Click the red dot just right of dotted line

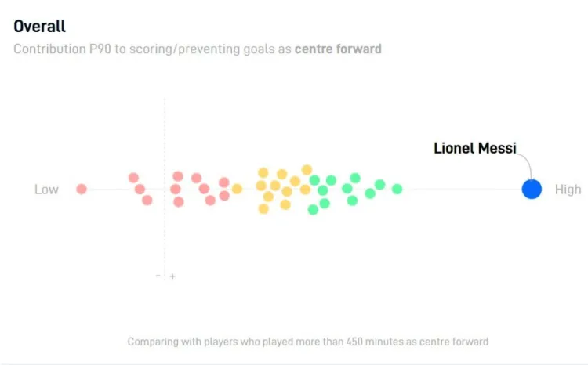pos(175,189)
